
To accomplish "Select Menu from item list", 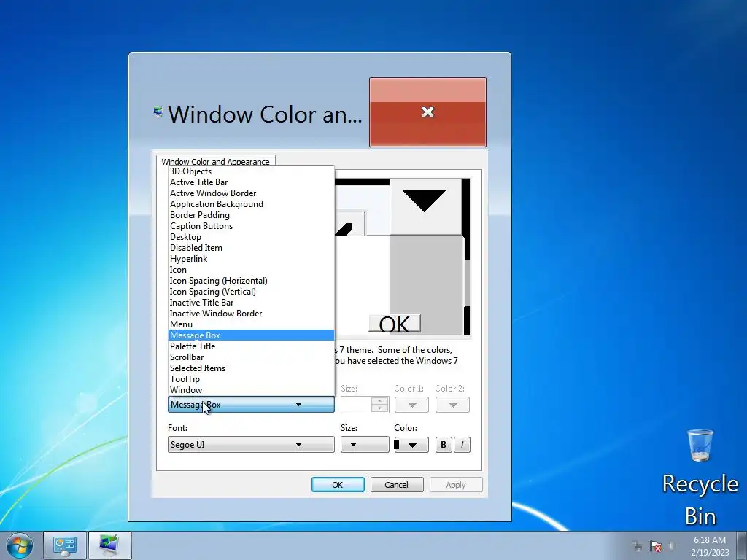I will point(251,324).
